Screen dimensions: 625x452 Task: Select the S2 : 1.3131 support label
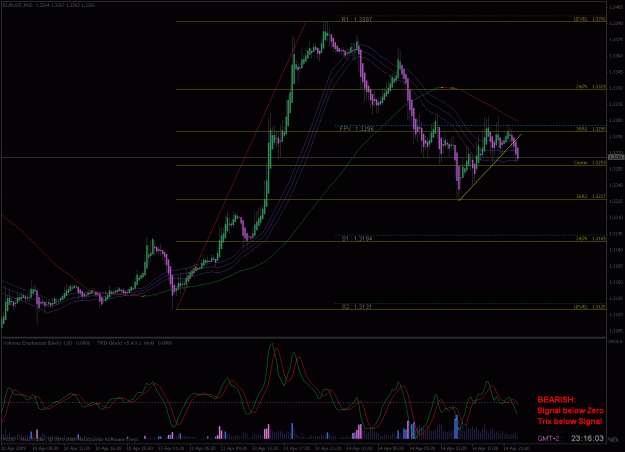click(x=357, y=307)
